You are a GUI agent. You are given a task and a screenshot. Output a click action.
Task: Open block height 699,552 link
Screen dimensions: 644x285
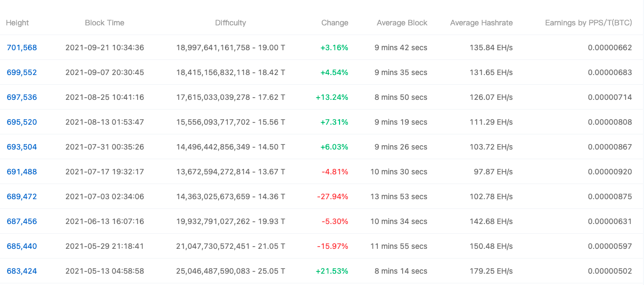pos(22,72)
